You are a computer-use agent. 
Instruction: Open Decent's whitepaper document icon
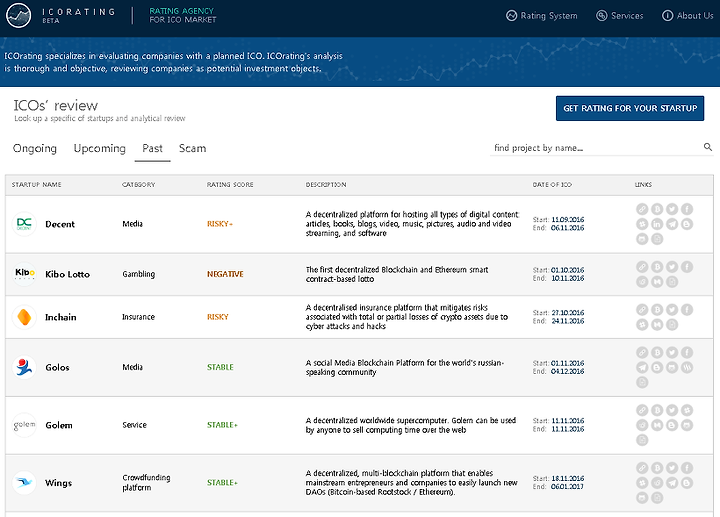point(657,239)
